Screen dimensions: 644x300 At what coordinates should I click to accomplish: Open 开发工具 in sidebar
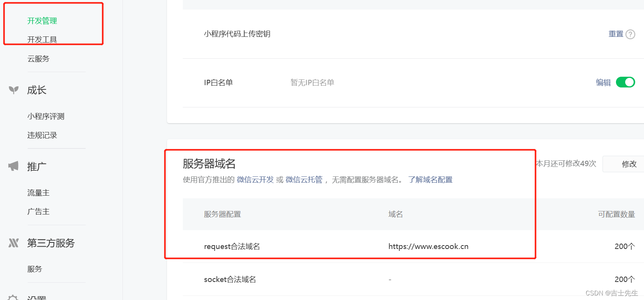[x=42, y=40]
